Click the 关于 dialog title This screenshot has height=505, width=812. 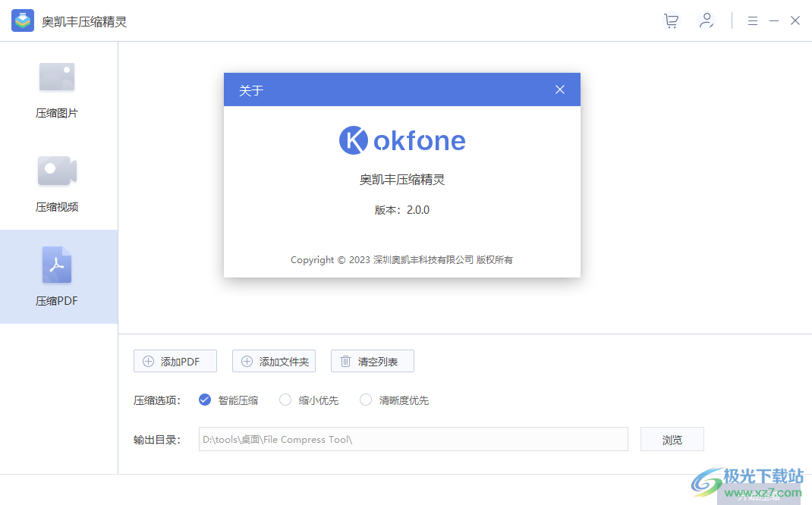[251, 90]
